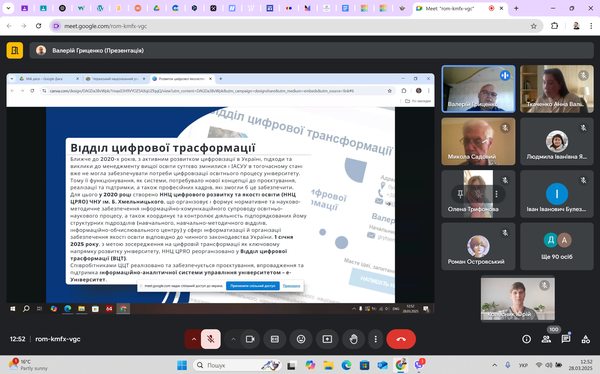Open the activities icon
Image resolution: width=600 pixels, height=374 pixels.
click(x=585, y=339)
